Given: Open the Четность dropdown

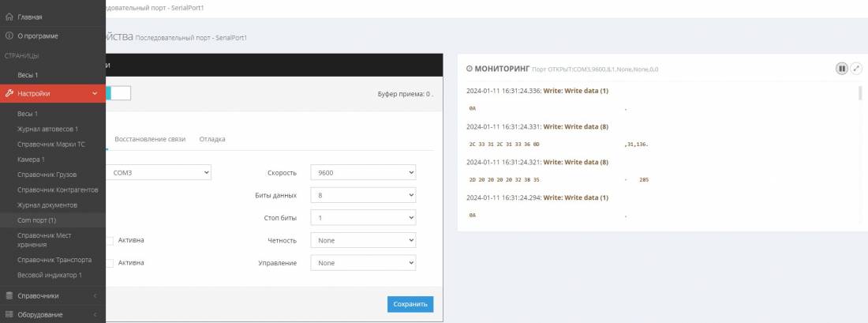Looking at the screenshot, I should coord(363,240).
